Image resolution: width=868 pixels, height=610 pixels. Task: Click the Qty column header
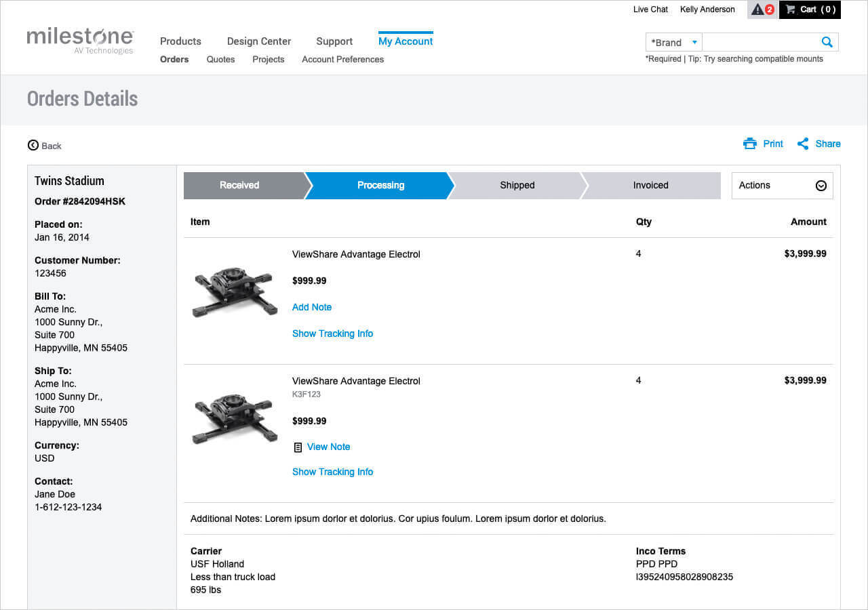644,222
